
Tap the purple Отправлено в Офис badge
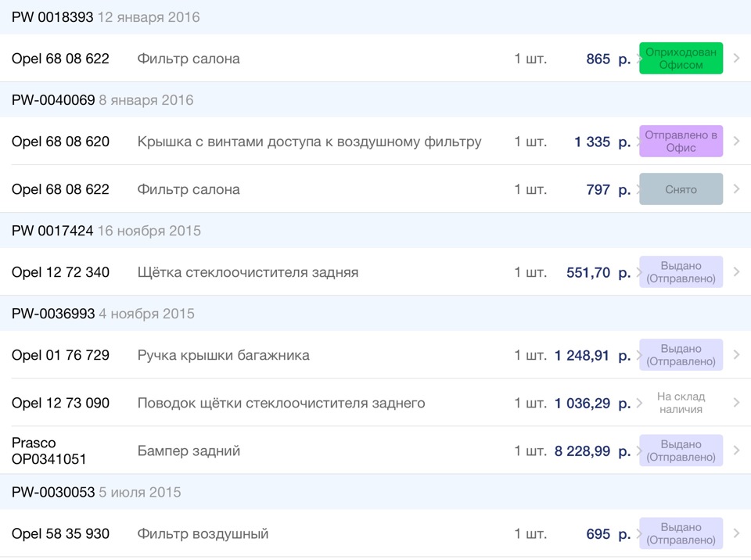coord(681,142)
